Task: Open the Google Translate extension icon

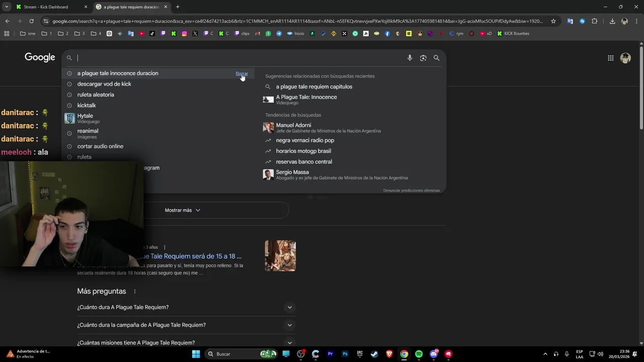Action: (x=570, y=21)
